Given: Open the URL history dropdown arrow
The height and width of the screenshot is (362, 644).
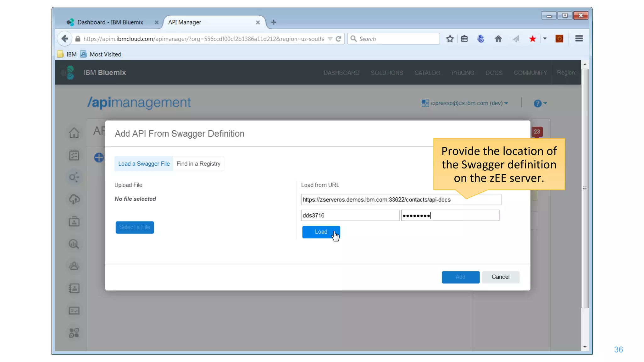Looking at the screenshot, I should pos(330,39).
